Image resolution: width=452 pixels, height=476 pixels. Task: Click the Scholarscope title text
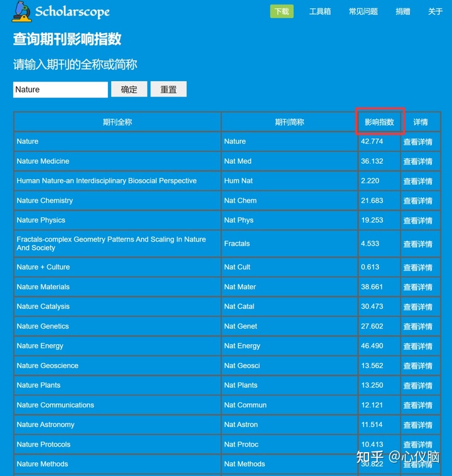[x=72, y=12]
